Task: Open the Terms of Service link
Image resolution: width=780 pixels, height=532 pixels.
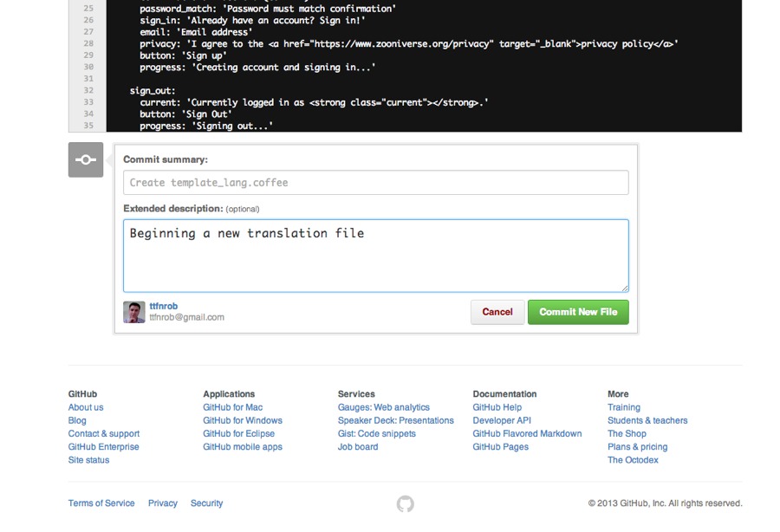Action: click(x=101, y=503)
